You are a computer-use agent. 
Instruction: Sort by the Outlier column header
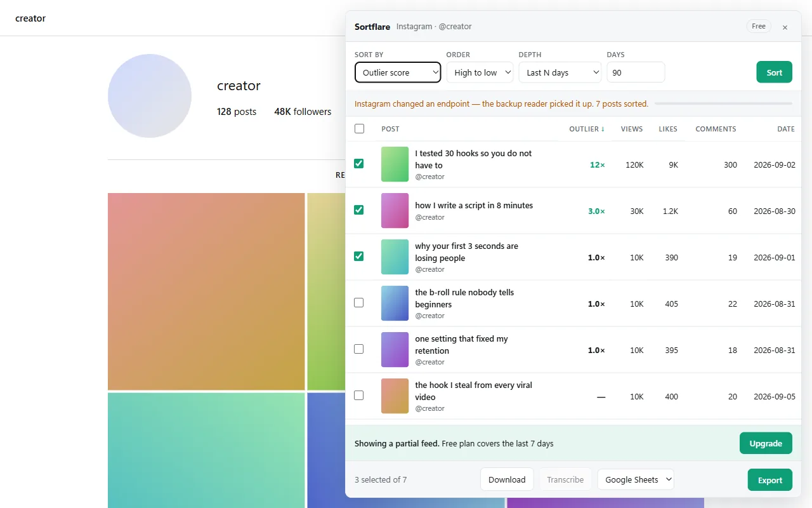point(587,129)
